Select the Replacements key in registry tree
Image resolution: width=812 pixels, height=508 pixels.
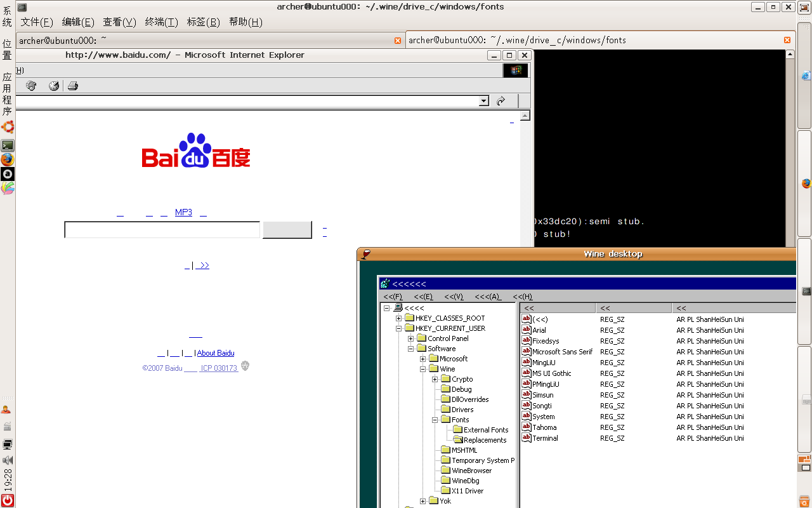click(x=485, y=440)
